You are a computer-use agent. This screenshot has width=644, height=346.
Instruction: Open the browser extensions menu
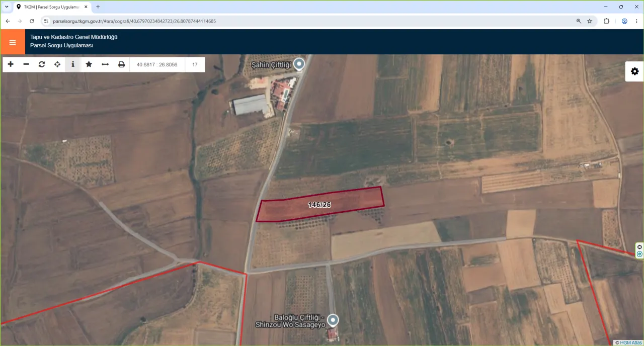click(x=606, y=21)
